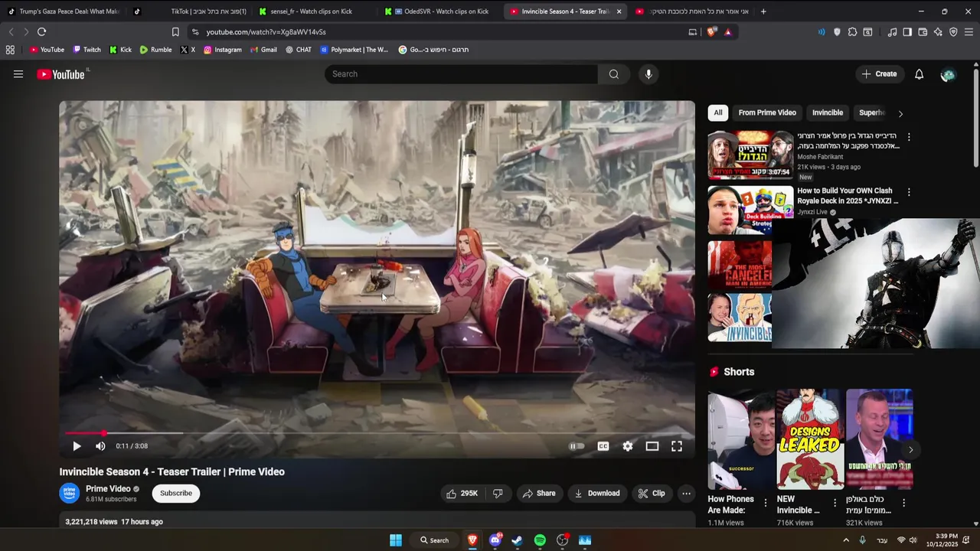Viewport: 980px width, 551px height.
Task: Click the search magnifier button on YouTube
Action: coord(613,74)
